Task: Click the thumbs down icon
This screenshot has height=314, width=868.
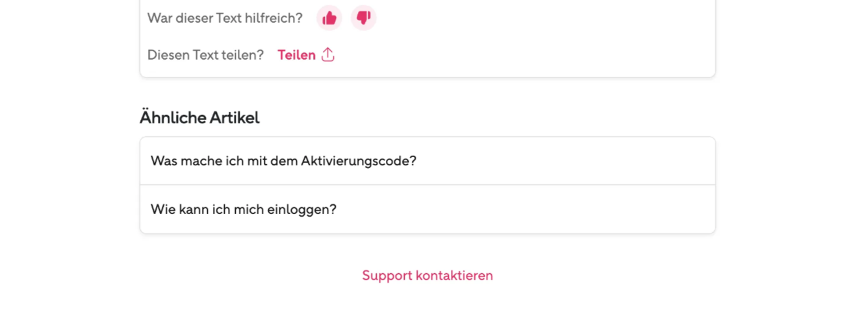Action: 364,18
